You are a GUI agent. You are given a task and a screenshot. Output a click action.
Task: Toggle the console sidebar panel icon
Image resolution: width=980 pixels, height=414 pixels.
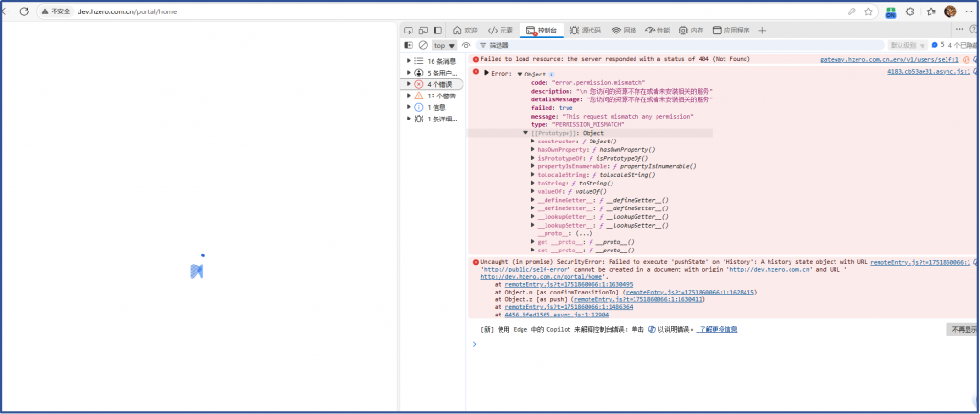409,45
